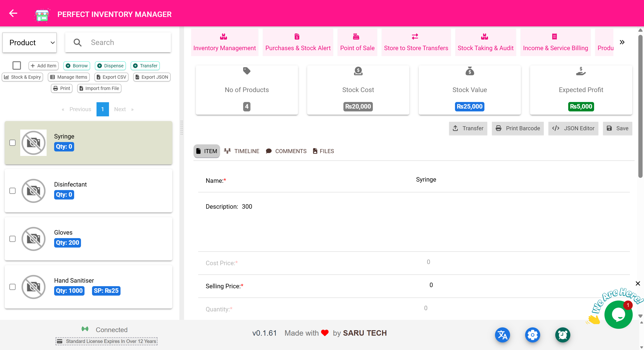Check the Hand Sanitiser item checkbox

12,287
